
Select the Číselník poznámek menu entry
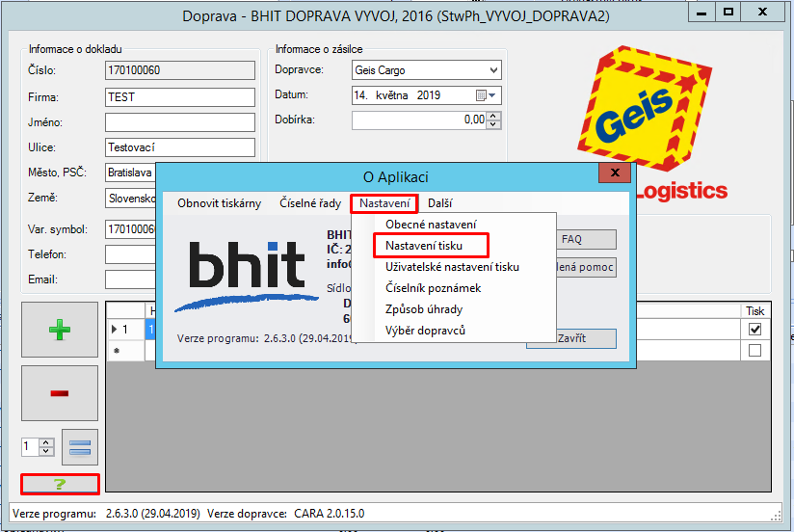pyautogui.click(x=454, y=288)
